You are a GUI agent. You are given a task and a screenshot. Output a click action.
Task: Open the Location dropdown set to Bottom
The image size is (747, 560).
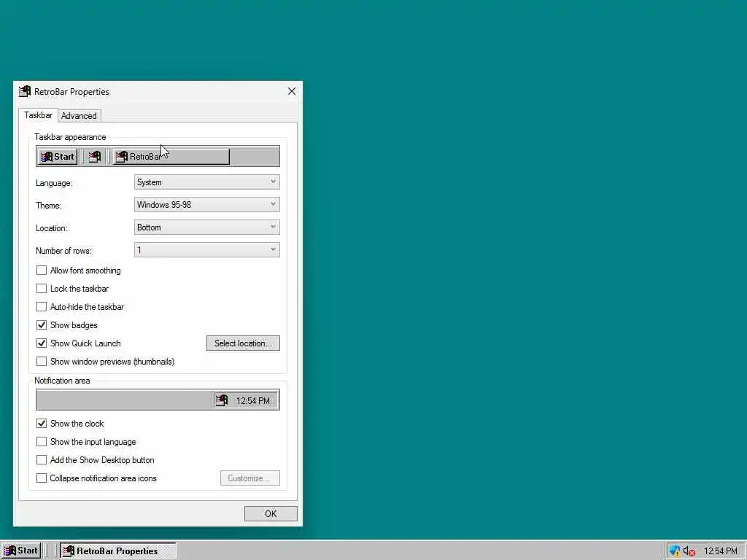206,227
